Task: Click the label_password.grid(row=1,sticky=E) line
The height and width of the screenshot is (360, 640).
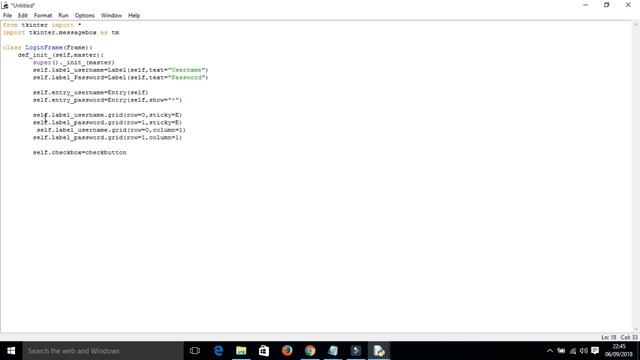Action: click(x=107, y=122)
